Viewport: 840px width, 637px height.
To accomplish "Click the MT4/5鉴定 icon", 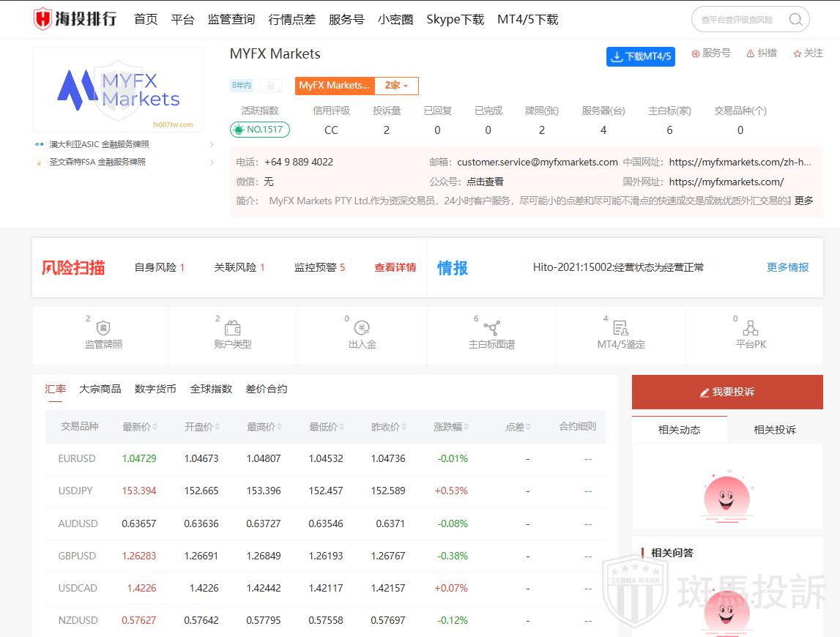I will click(x=620, y=329).
